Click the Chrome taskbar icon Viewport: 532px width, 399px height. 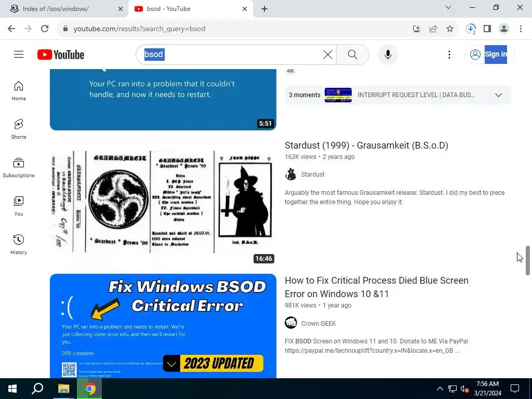click(x=89, y=389)
